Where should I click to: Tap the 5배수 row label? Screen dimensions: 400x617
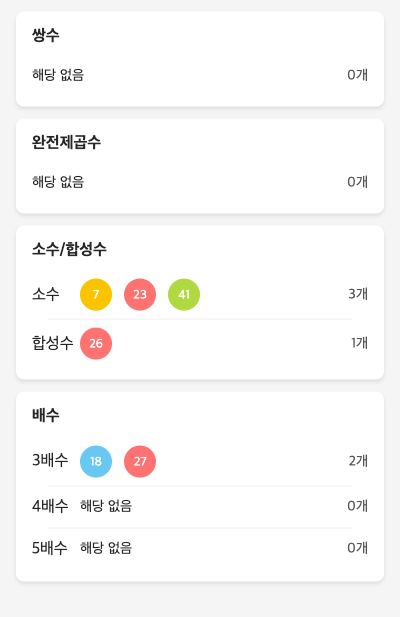50,547
